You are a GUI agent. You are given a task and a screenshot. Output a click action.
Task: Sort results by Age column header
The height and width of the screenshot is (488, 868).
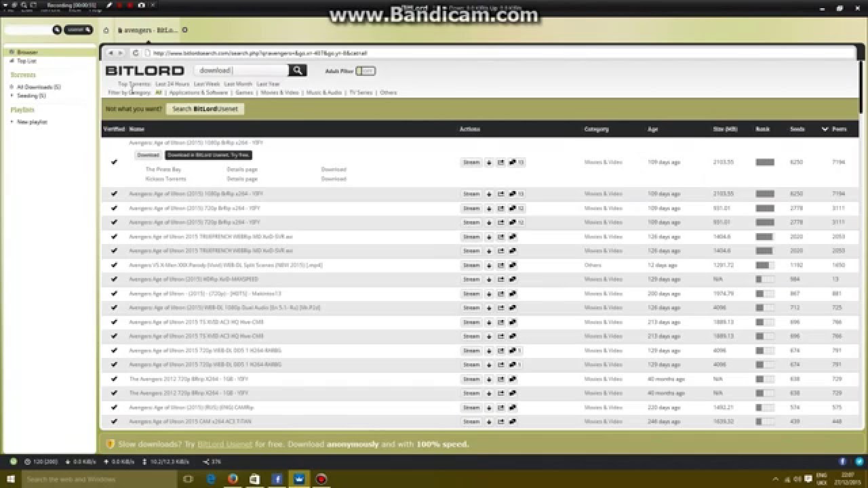click(x=652, y=129)
